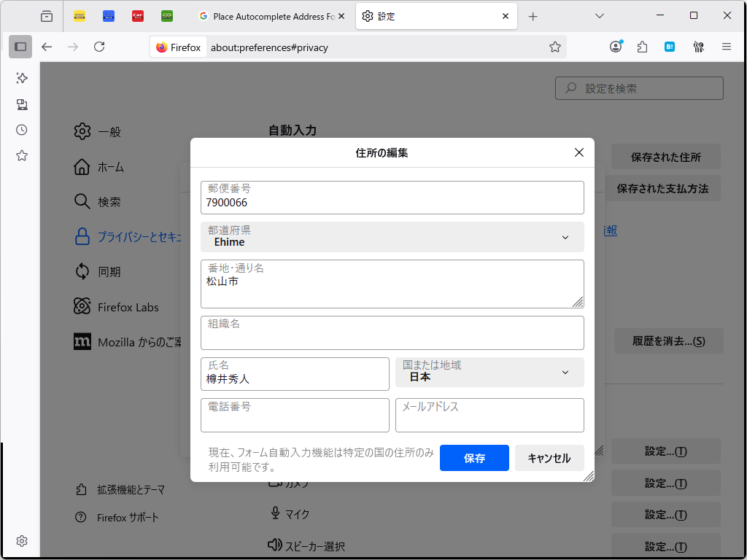
Task: Save the address with the 保存 button
Action: (x=474, y=458)
